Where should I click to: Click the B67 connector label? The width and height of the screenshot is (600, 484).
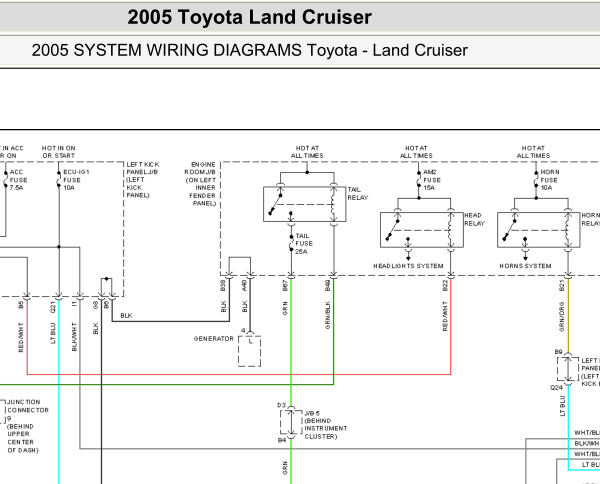285,285
